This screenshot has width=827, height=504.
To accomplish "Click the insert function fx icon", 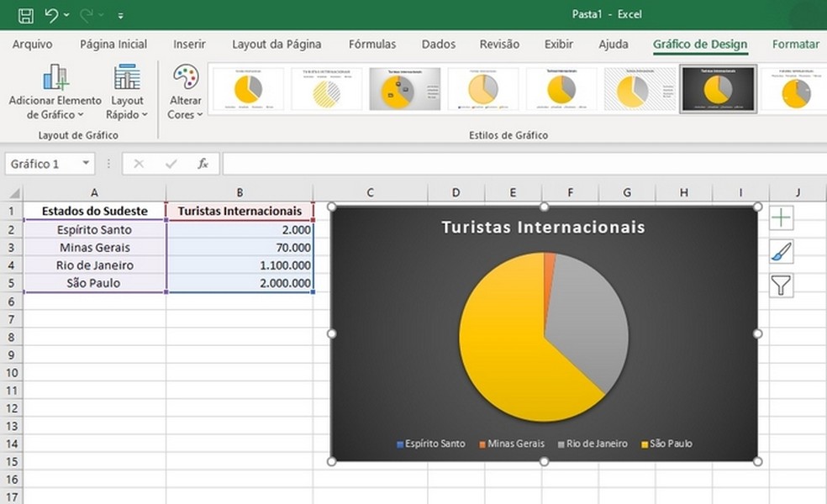I will coord(203,164).
